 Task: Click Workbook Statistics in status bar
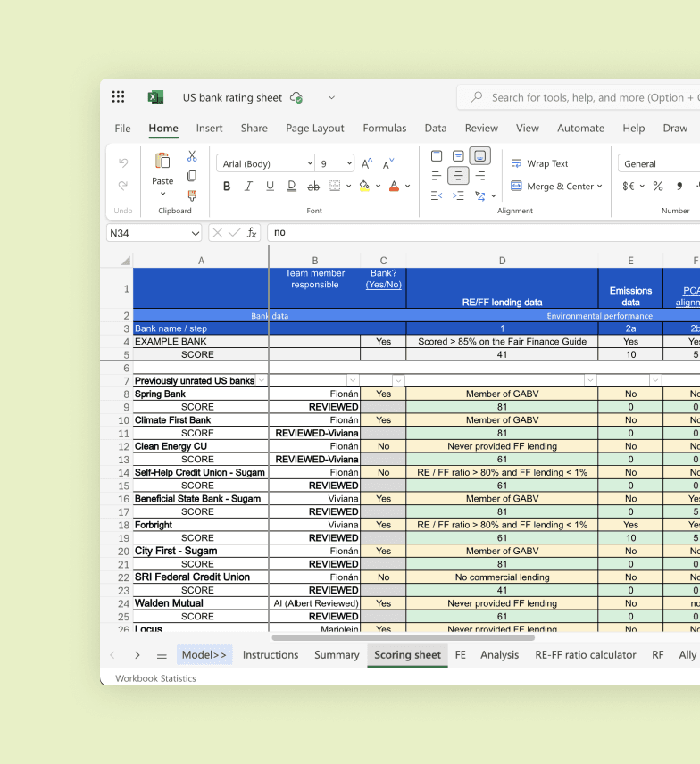155,678
